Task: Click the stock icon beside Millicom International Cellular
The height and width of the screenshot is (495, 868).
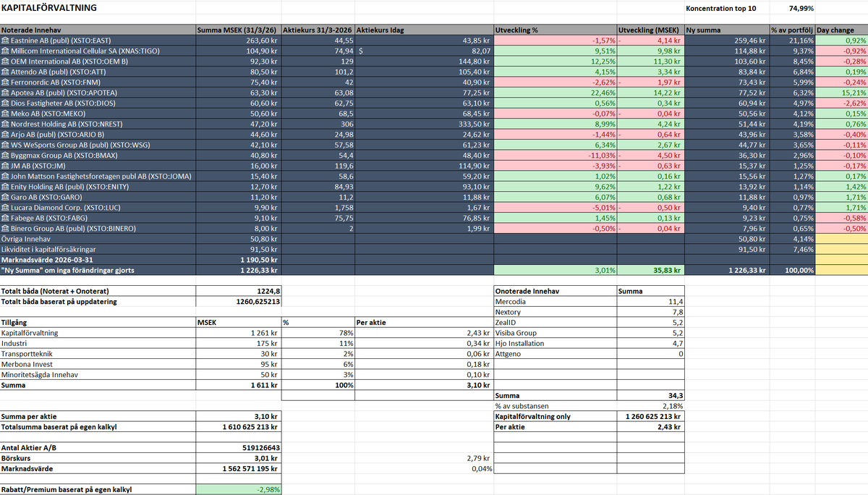Action: coord(5,51)
